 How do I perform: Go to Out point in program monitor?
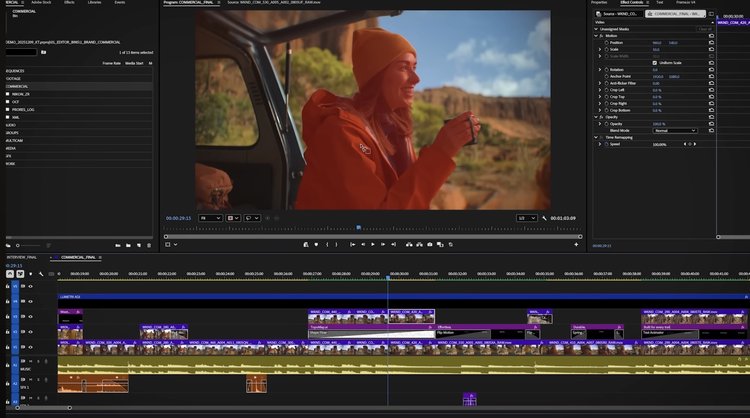[393, 244]
